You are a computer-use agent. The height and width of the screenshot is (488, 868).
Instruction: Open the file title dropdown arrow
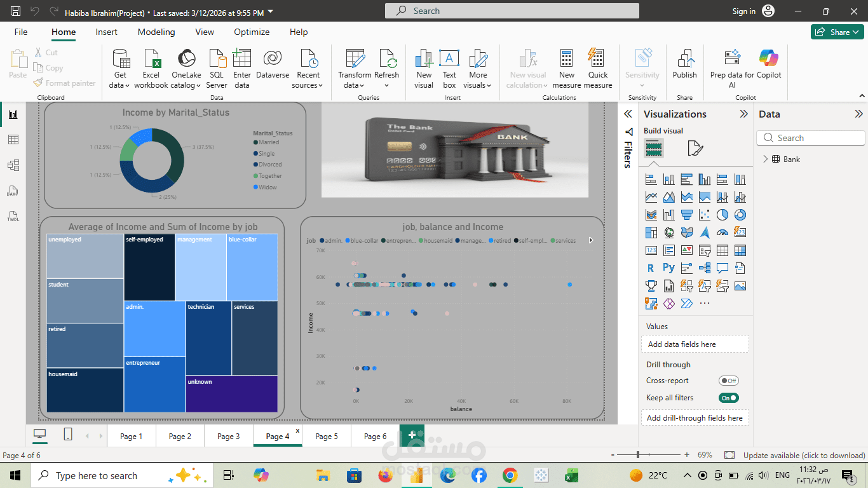pyautogui.click(x=271, y=11)
